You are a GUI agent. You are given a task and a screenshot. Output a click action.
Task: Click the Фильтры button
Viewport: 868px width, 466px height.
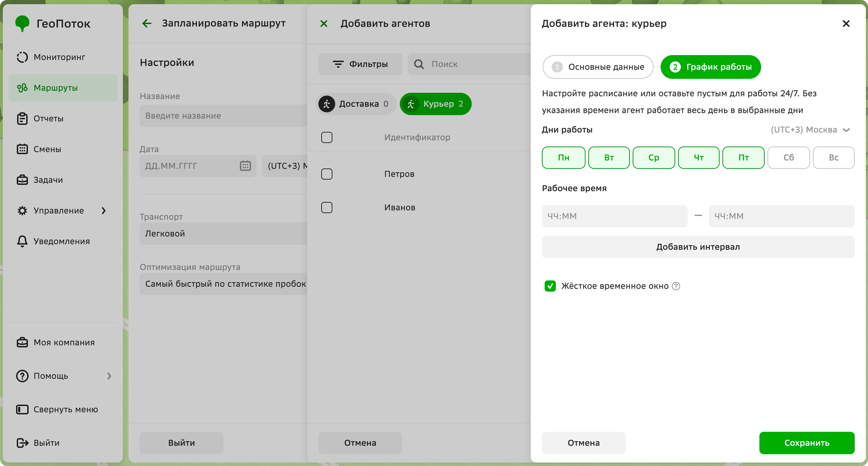coord(360,64)
